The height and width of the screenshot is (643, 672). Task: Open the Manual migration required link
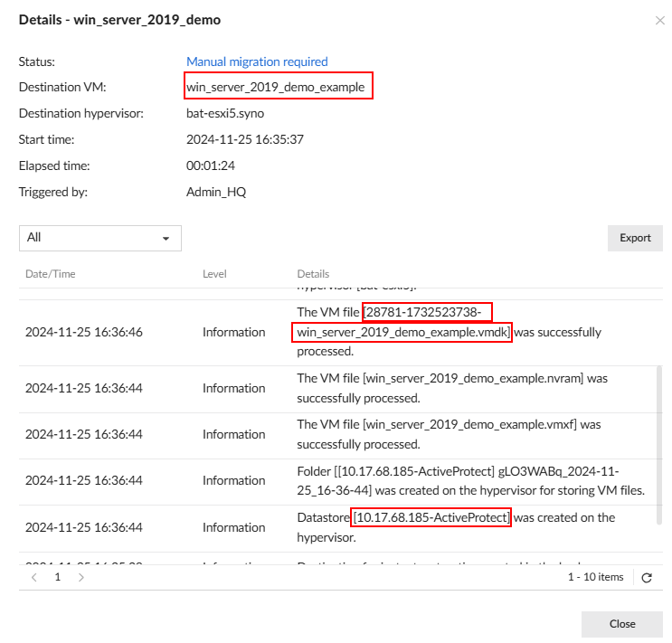pyautogui.click(x=257, y=61)
